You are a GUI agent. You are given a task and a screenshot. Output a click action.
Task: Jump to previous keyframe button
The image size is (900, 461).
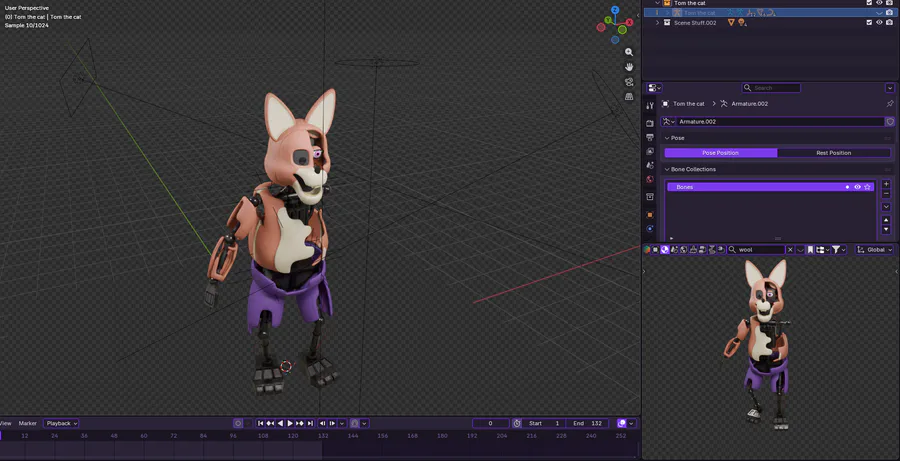pos(270,423)
